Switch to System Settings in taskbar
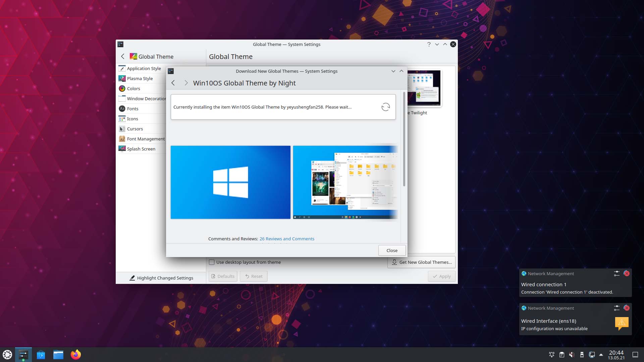Screen dimensions: 644x362 pos(23,355)
